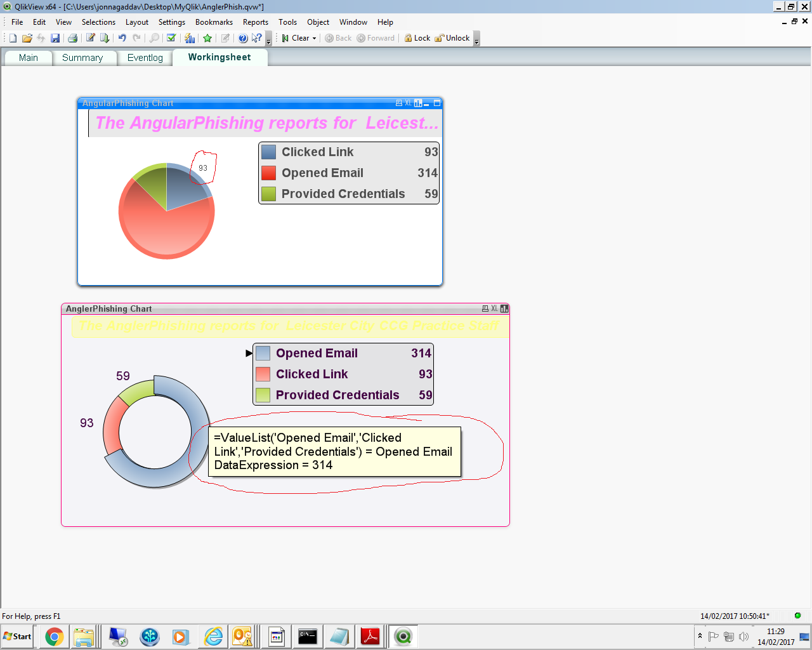
Task: Click the AnglerPhishing Chart caption bar
Action: coord(273,308)
